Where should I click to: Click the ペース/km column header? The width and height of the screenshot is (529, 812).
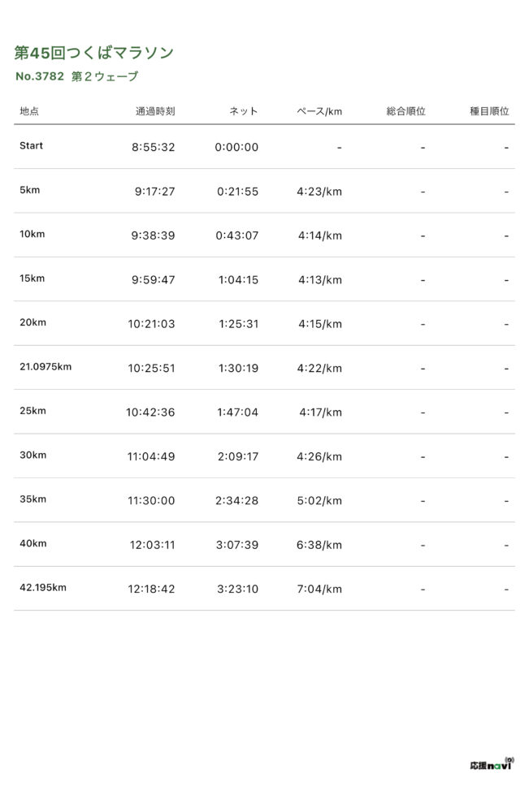tap(319, 111)
